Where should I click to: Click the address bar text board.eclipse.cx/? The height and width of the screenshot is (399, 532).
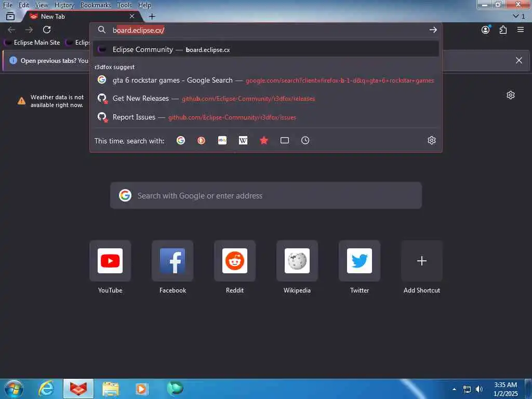coord(138,30)
